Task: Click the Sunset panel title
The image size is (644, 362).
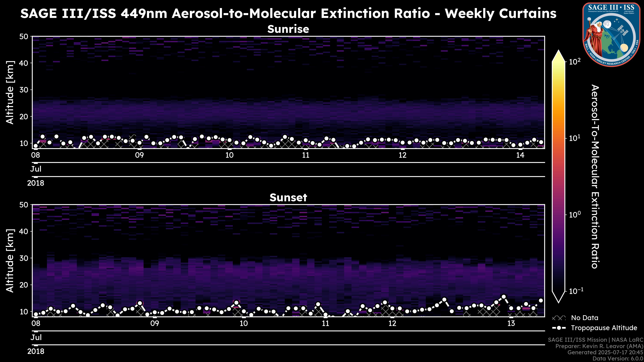Action: 288,198
